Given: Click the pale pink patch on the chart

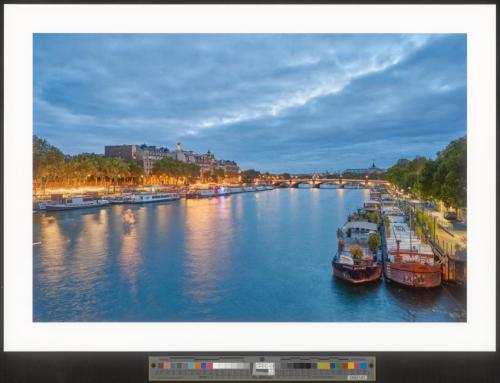Looking at the screenshot, I should pyautogui.click(x=167, y=365).
